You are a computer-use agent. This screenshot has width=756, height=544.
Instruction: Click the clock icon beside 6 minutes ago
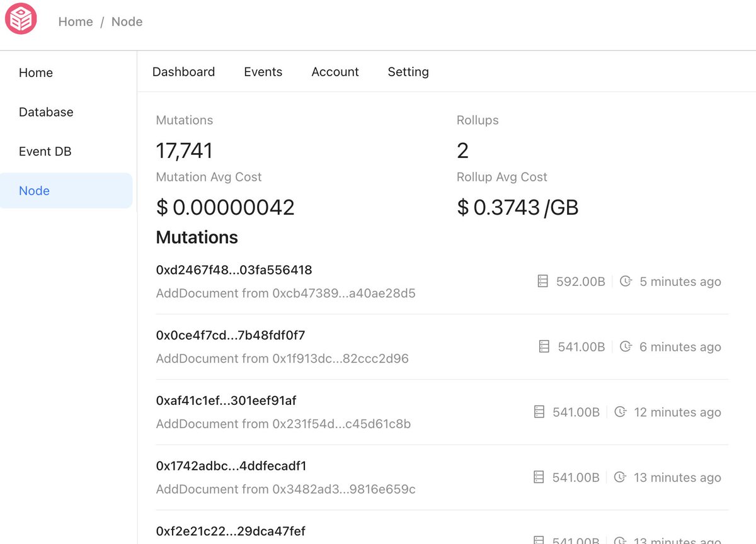pyautogui.click(x=626, y=347)
